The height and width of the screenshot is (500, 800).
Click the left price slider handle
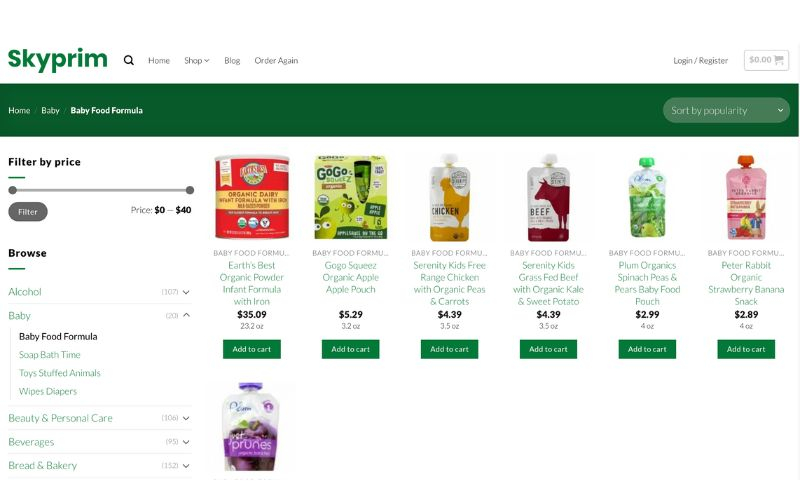click(13, 190)
